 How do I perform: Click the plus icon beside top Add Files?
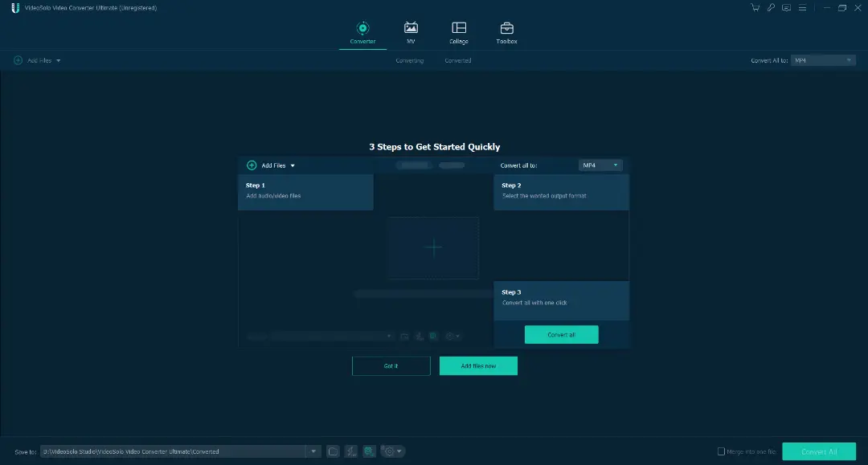18,60
